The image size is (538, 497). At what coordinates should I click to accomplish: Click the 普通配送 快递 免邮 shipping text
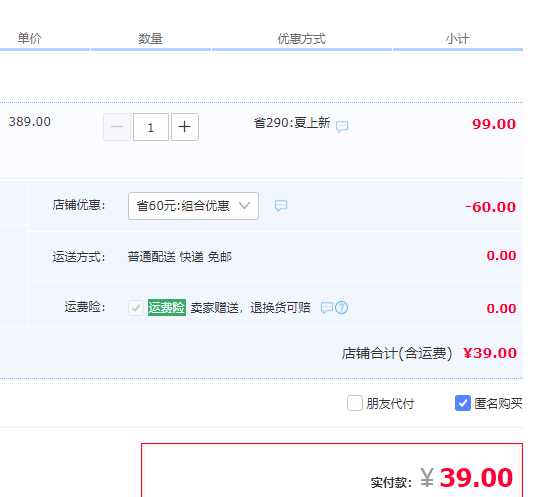tap(179, 257)
